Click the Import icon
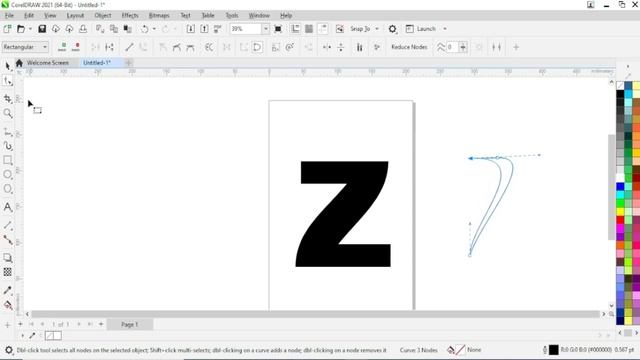The image size is (640, 360). (190, 29)
